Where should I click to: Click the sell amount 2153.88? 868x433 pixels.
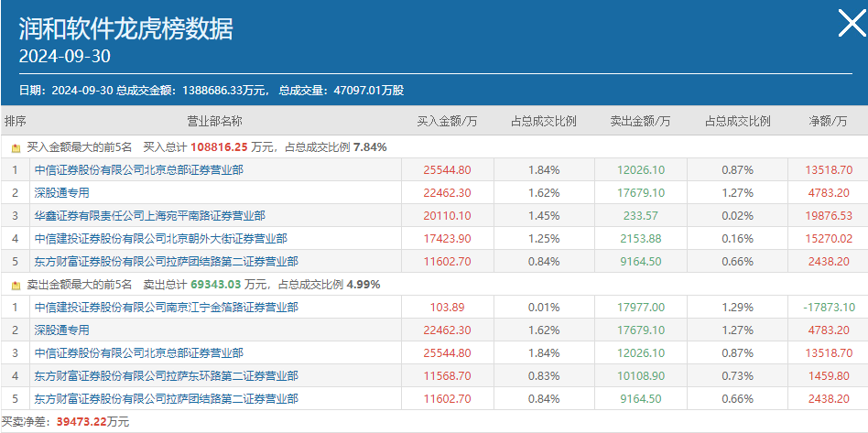641,239
